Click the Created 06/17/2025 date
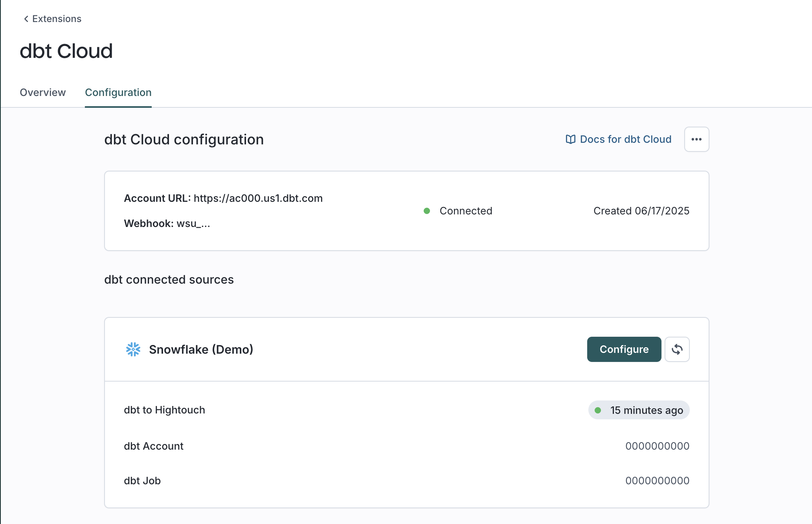This screenshot has width=812, height=524. [641, 211]
